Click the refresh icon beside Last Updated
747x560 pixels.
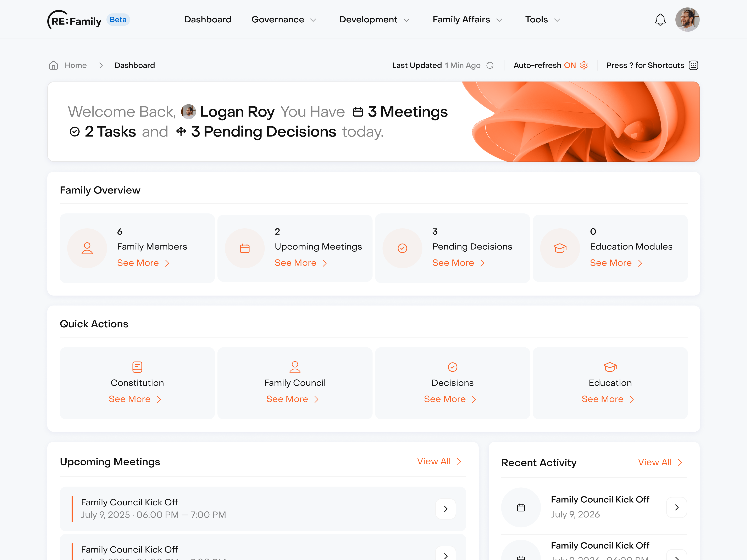point(490,65)
